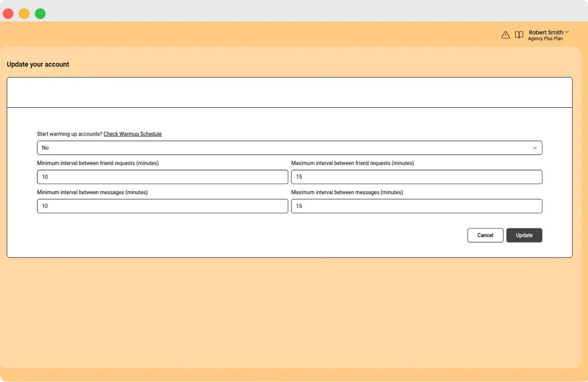The width and height of the screenshot is (588, 382).
Task: Click the Agency Plus Plan label
Action: (546, 38)
